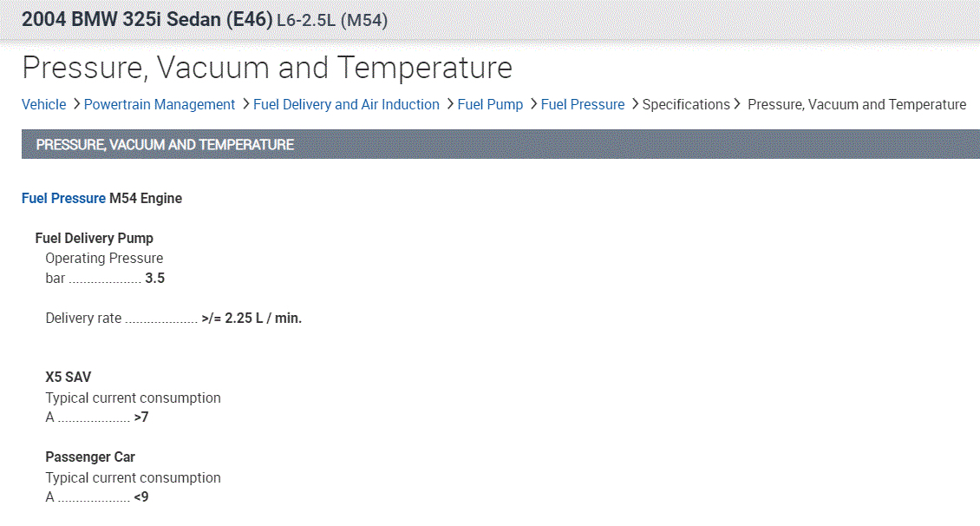Click the chevron before Specifications breadcrumb
The image size is (980, 526).
pos(634,104)
